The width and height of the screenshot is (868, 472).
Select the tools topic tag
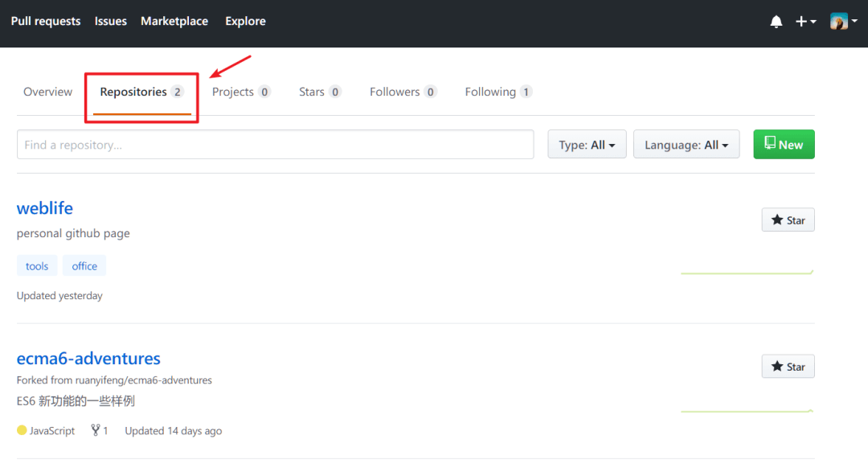(37, 266)
